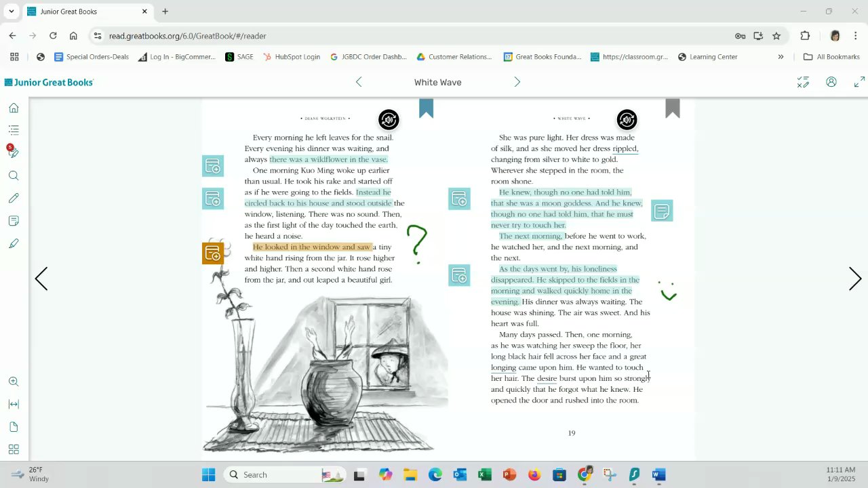This screenshot has height=488, width=868.
Task: Open the Customer Relations... bookmark
Action: (454, 57)
